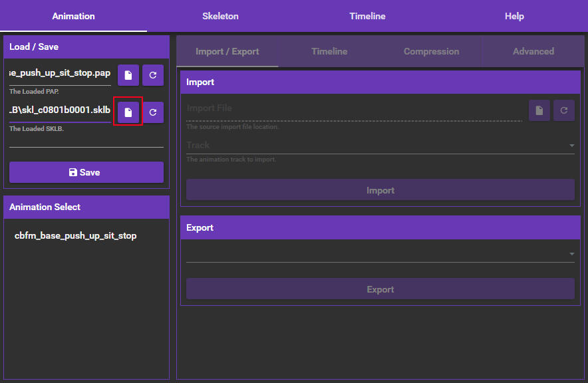The width and height of the screenshot is (588, 383).
Task: Click the browse file icon for loaded PAP
Action: (x=128, y=75)
